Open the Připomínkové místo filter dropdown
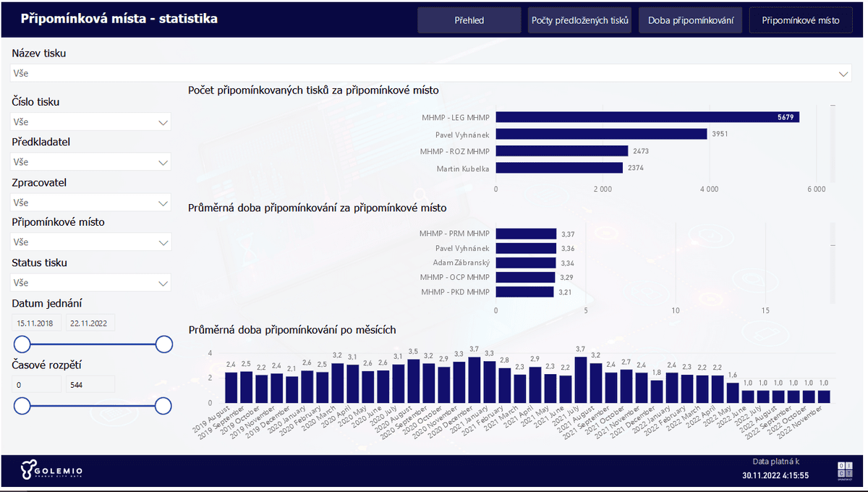868x492 pixels. pos(164,242)
